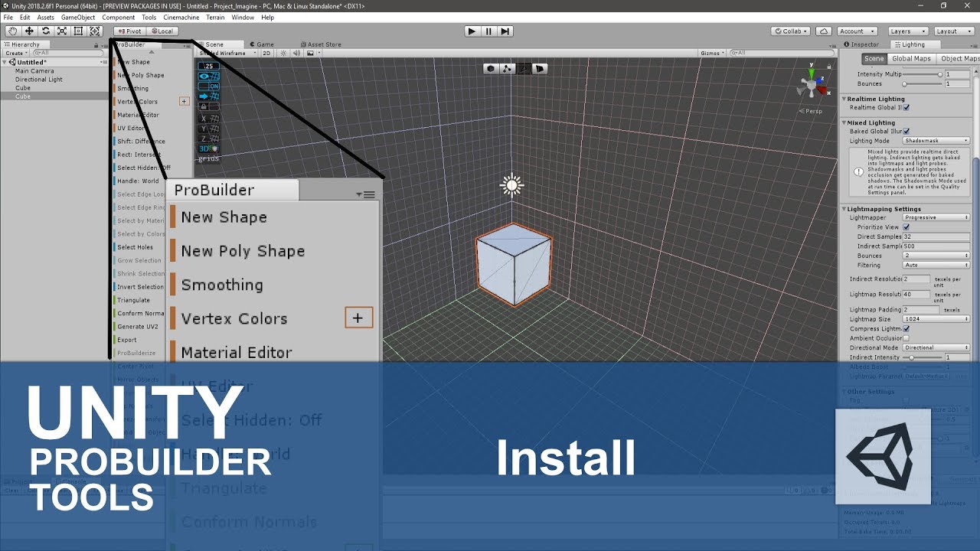Open the Hierarchy Create button
980x551 pixels.
(15, 54)
